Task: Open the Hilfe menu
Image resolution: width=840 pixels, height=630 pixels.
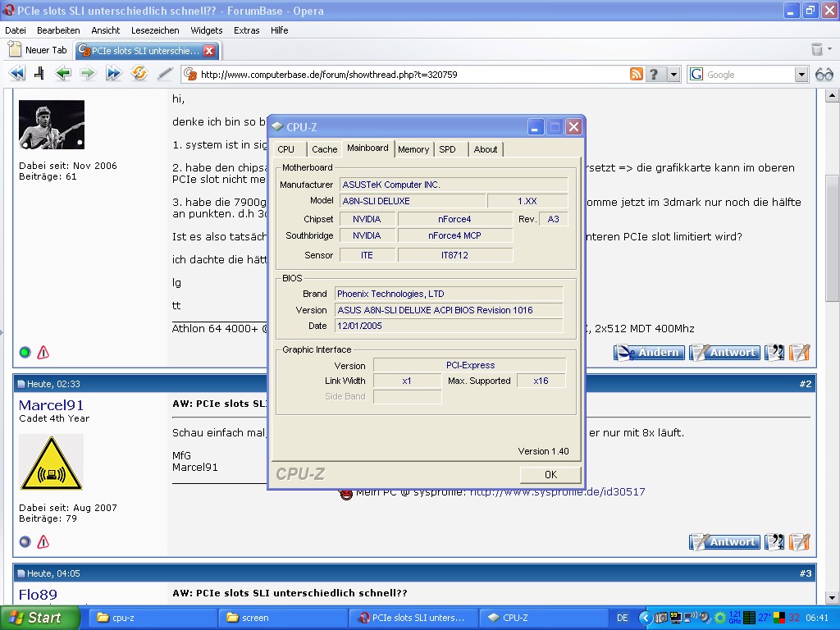Action: click(279, 30)
